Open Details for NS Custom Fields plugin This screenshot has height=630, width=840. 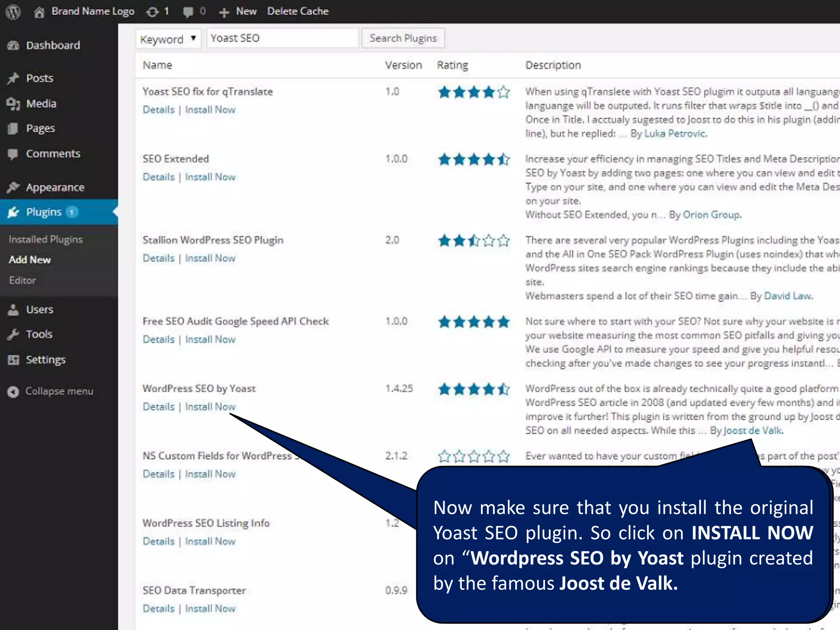159,474
